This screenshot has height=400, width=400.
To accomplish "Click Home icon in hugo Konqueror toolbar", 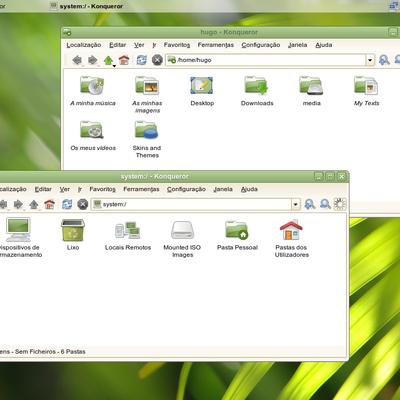I will (x=124, y=60).
